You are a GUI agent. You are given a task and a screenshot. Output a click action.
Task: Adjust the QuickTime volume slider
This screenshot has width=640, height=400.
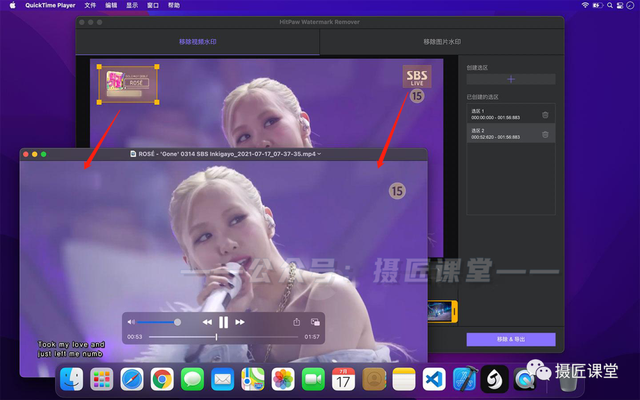click(159, 322)
